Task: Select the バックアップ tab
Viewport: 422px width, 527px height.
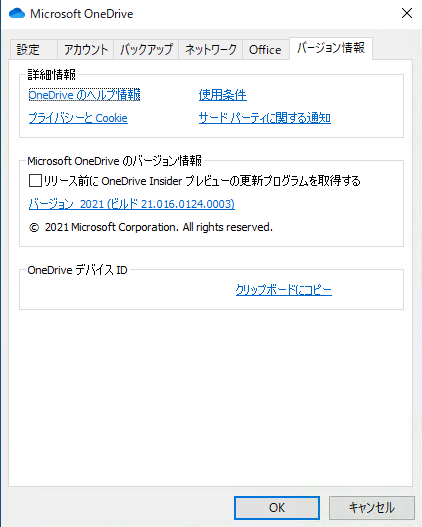Action: coord(146,49)
